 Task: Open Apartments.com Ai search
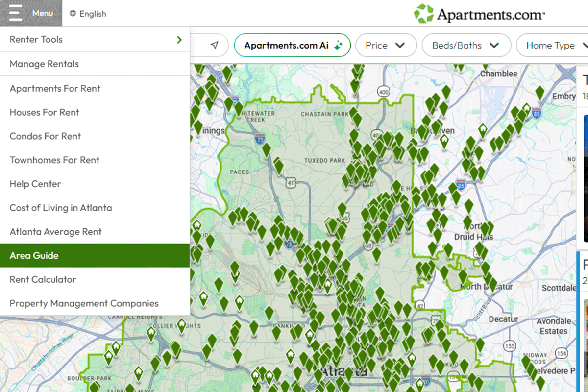293,45
